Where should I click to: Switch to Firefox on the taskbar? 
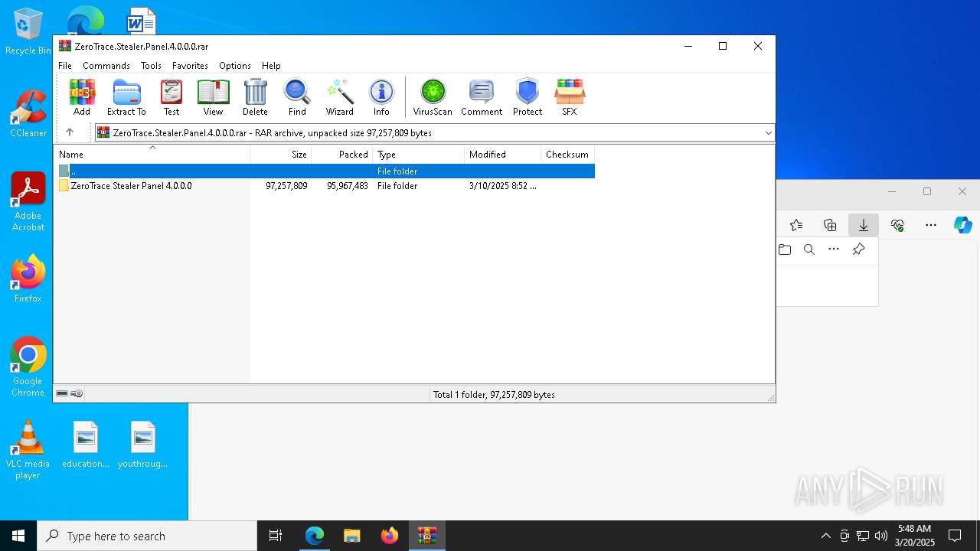(x=390, y=536)
